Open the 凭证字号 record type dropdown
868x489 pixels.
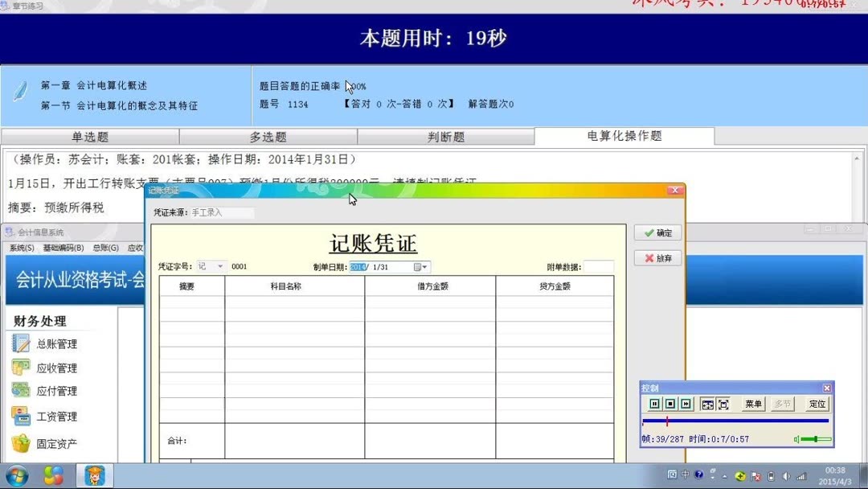click(220, 265)
